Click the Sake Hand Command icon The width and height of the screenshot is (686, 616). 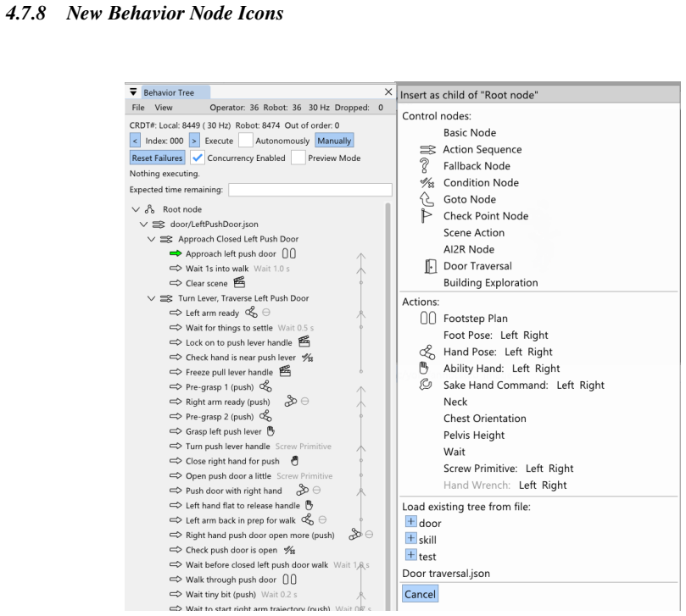pos(426,385)
